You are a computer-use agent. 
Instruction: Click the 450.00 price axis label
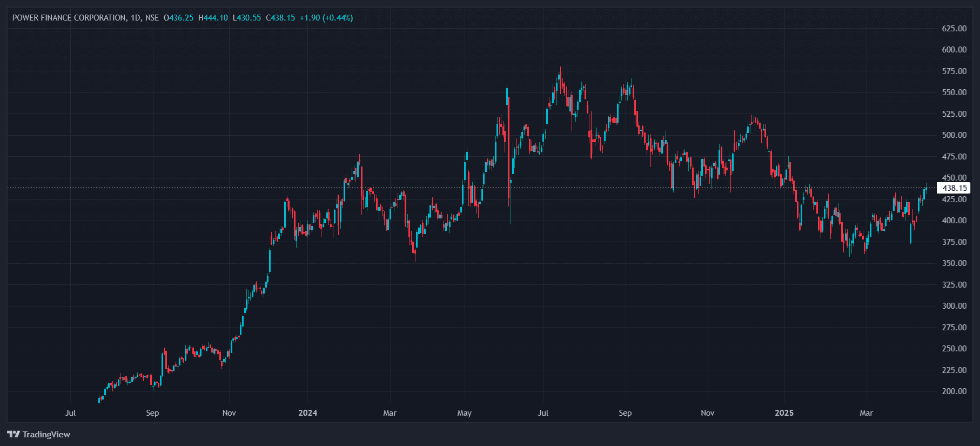tap(954, 178)
